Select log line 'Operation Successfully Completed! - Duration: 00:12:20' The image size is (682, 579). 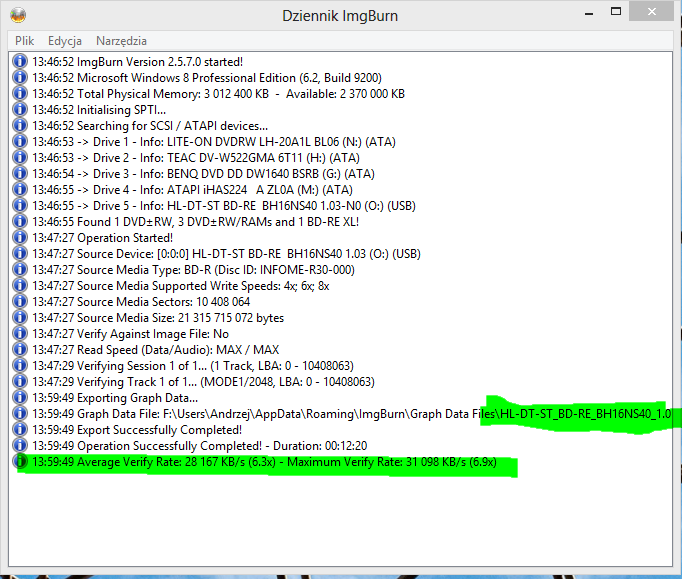click(200, 446)
